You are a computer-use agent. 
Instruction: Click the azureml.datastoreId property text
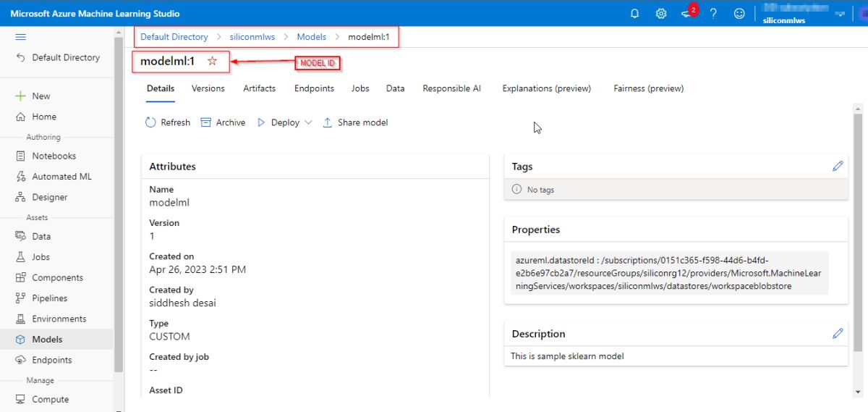click(668, 272)
